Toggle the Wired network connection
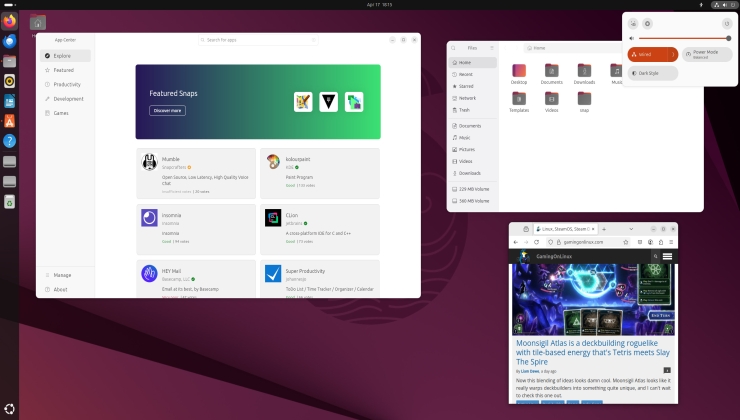 pos(647,54)
